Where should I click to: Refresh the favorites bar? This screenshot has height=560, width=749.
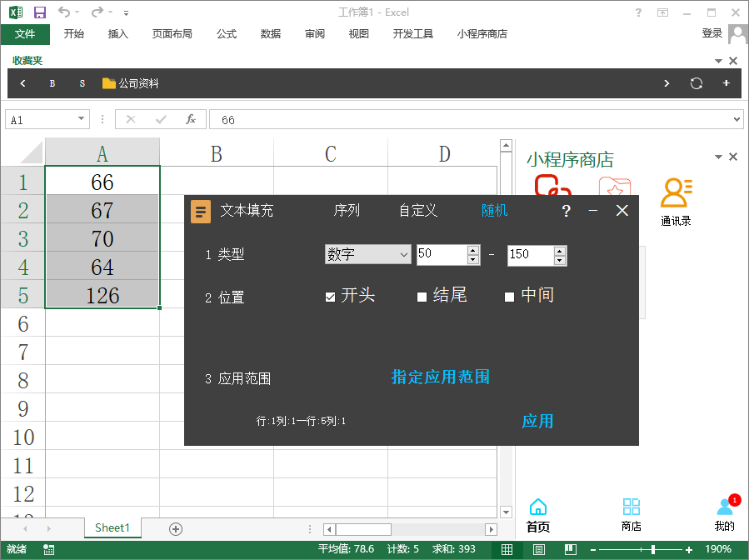(696, 83)
